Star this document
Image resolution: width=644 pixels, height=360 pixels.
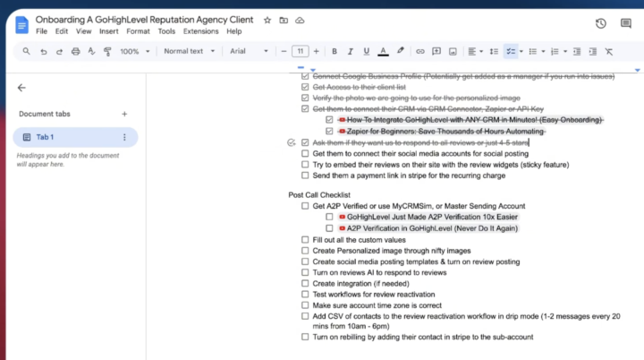pos(267,21)
